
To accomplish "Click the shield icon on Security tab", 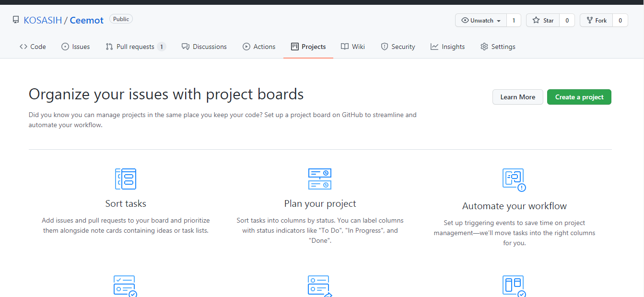I will [x=385, y=47].
